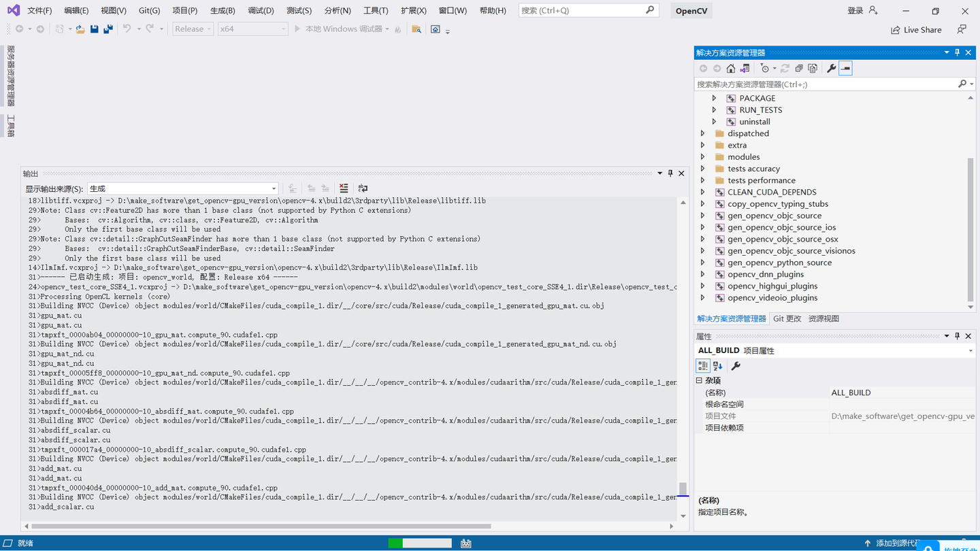This screenshot has height=551, width=980.
Task: Expand the PACKAGE project node
Action: point(714,98)
